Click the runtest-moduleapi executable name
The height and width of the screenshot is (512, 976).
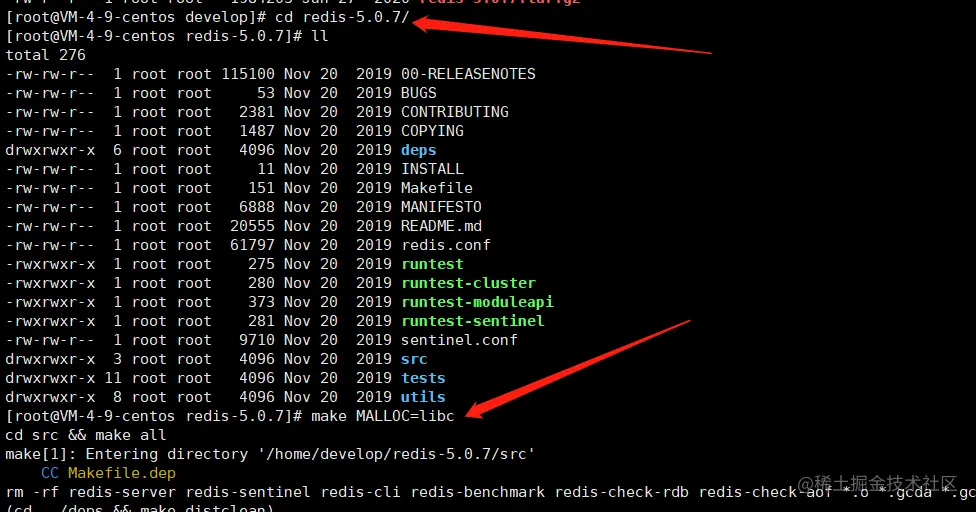[477, 302]
